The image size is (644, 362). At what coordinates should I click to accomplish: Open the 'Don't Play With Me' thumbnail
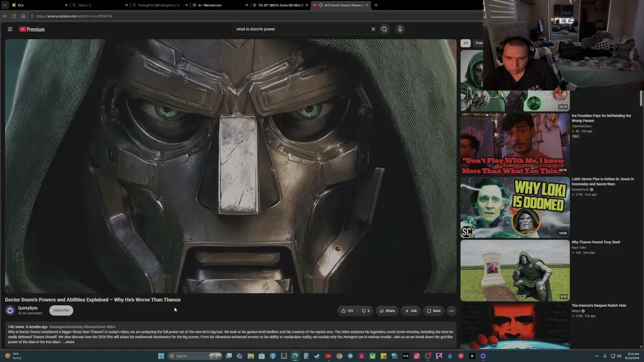click(x=515, y=144)
